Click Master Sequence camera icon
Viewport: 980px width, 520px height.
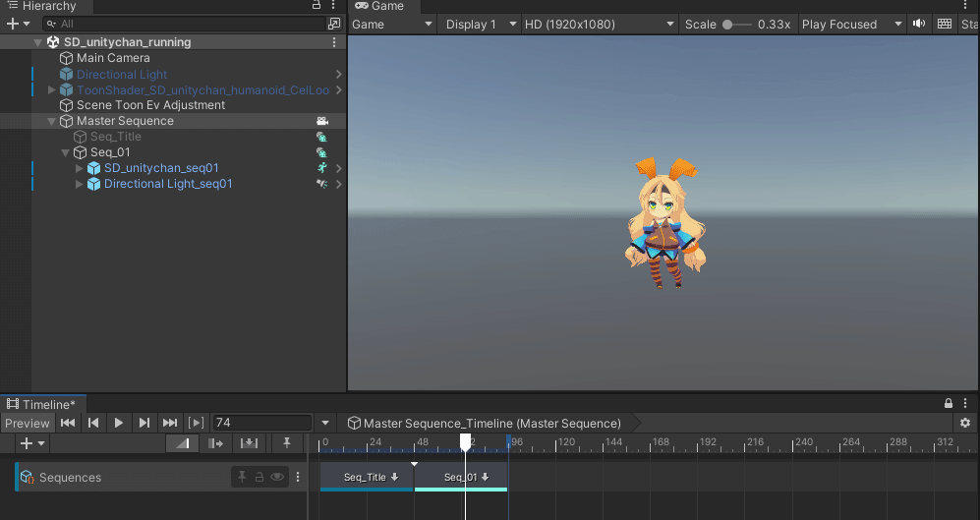point(322,121)
